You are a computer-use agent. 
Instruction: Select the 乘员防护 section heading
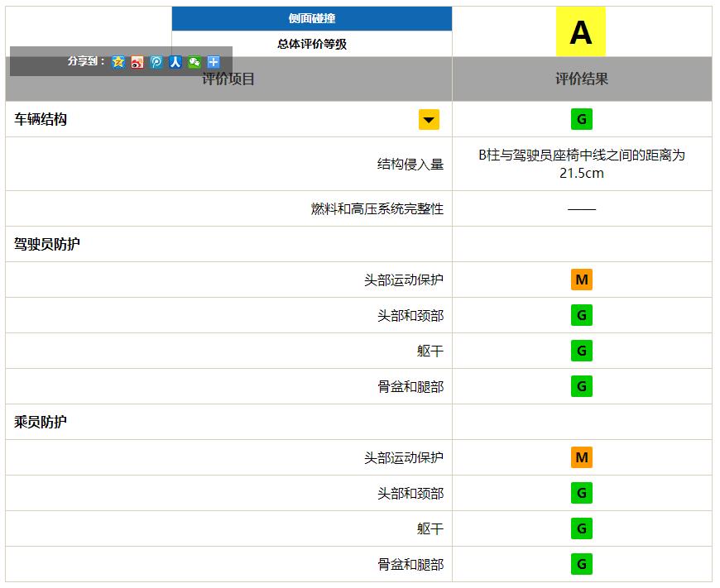[41, 422]
